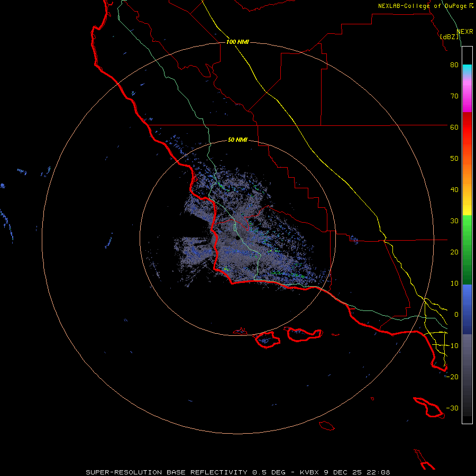Click the 0 value on the dBZ scale
476x476 pixels.
point(456,315)
